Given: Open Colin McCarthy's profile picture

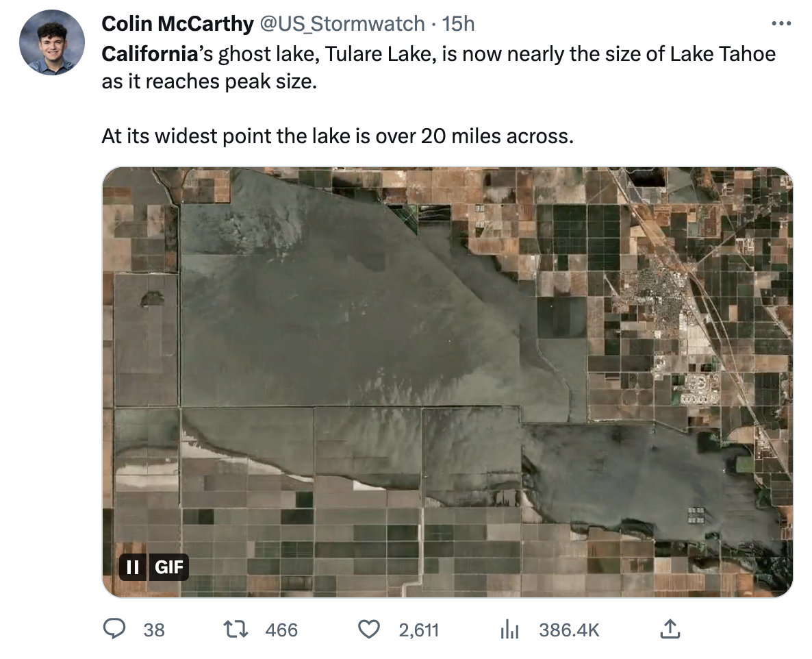Looking at the screenshot, I should click(52, 43).
